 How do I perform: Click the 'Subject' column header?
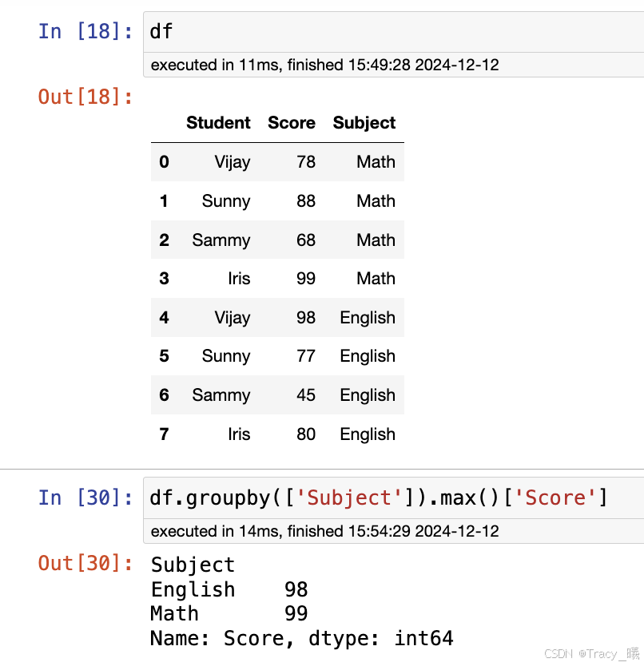(x=364, y=123)
